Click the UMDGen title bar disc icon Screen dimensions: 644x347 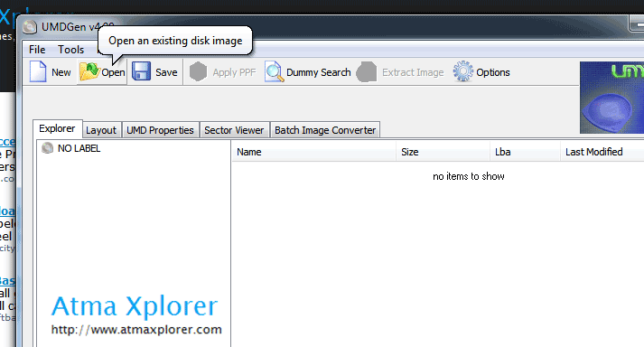pyautogui.click(x=30, y=27)
